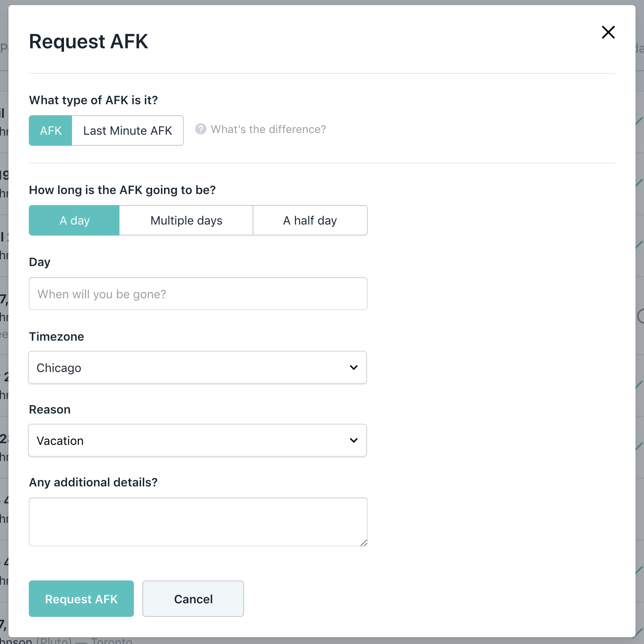Click the Reason dropdown chevron arrow
The height and width of the screenshot is (644, 644).
[353, 440]
